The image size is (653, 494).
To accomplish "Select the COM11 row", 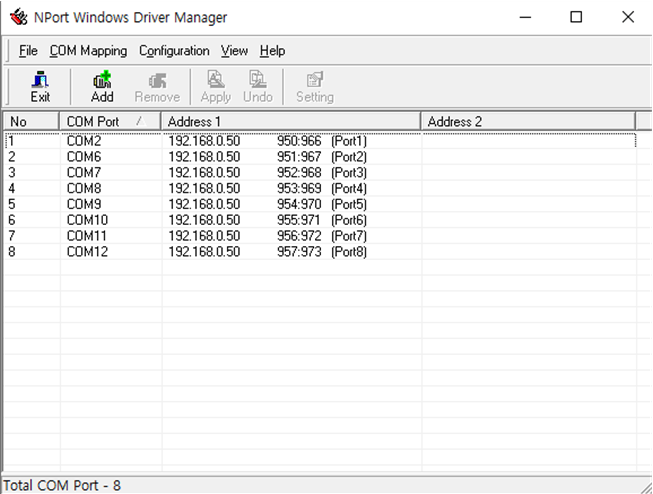I will tap(320, 236).
